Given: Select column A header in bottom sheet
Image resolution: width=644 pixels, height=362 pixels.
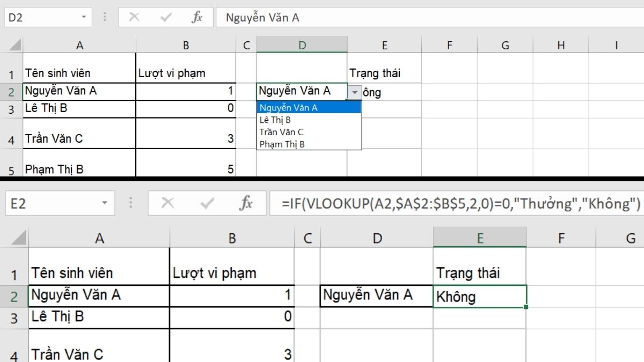Looking at the screenshot, I should coord(99,238).
